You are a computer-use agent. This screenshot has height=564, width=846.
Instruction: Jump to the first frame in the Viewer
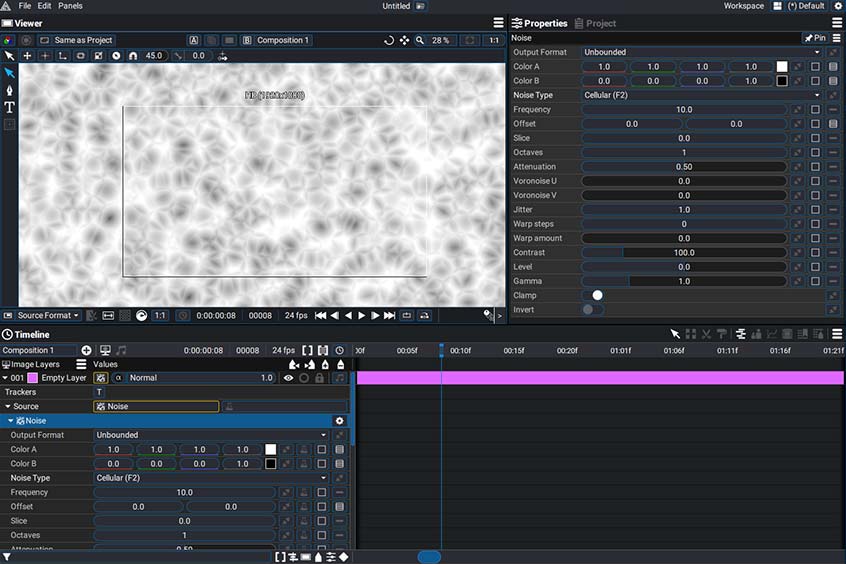point(320,315)
